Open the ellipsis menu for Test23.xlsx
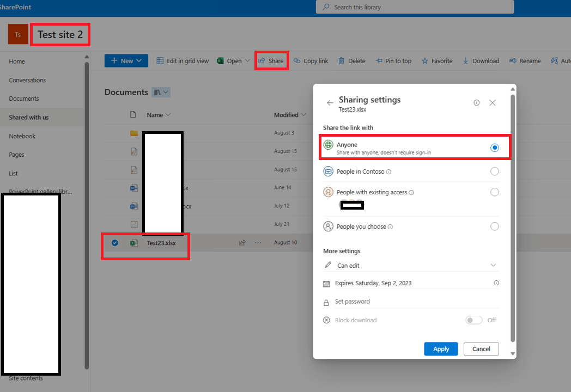The width and height of the screenshot is (571, 392). pyautogui.click(x=258, y=243)
